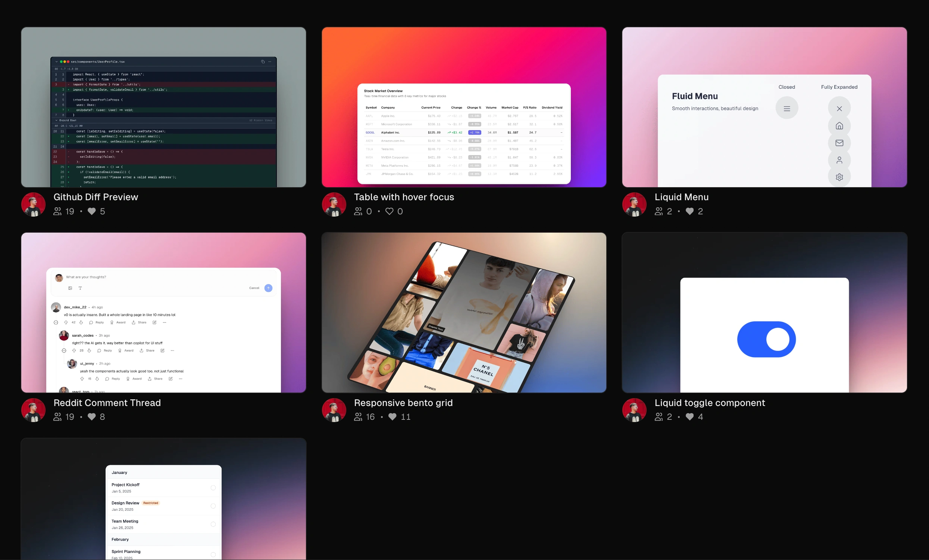Click the settings gear in expanded Fluid Menu
929x560 pixels.
tap(839, 177)
